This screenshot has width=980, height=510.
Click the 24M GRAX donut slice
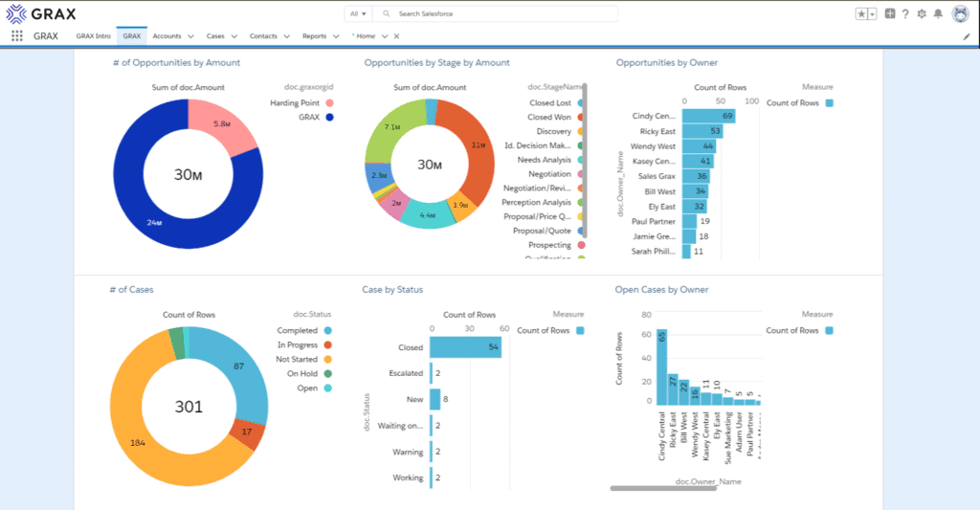(x=156, y=222)
